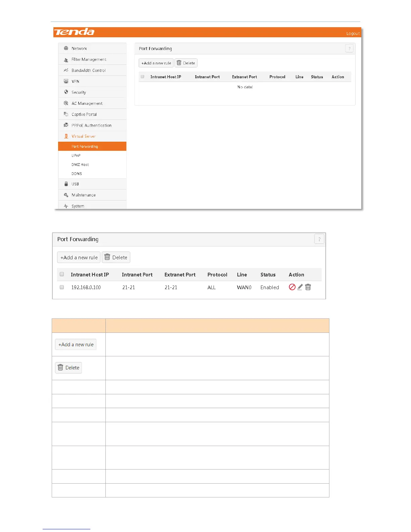Screen dimensions: 411x532
Task: Click the USB drive icon in sidebar
Action: [66, 184]
